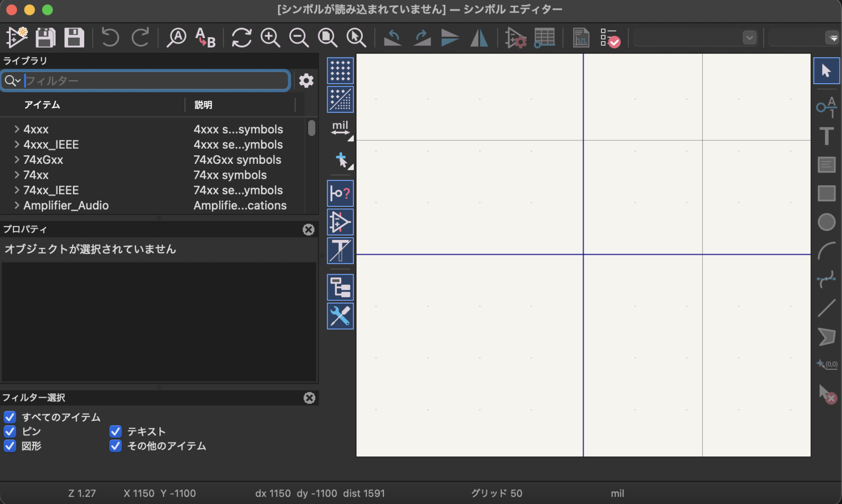This screenshot has width=842, height=504.
Task: Refresh the canvas view
Action: (x=242, y=38)
